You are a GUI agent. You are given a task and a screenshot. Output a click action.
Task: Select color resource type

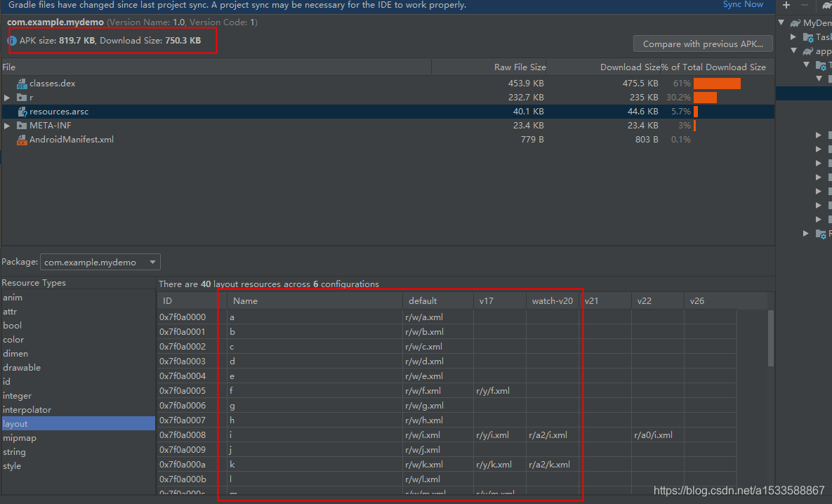[x=77, y=340]
